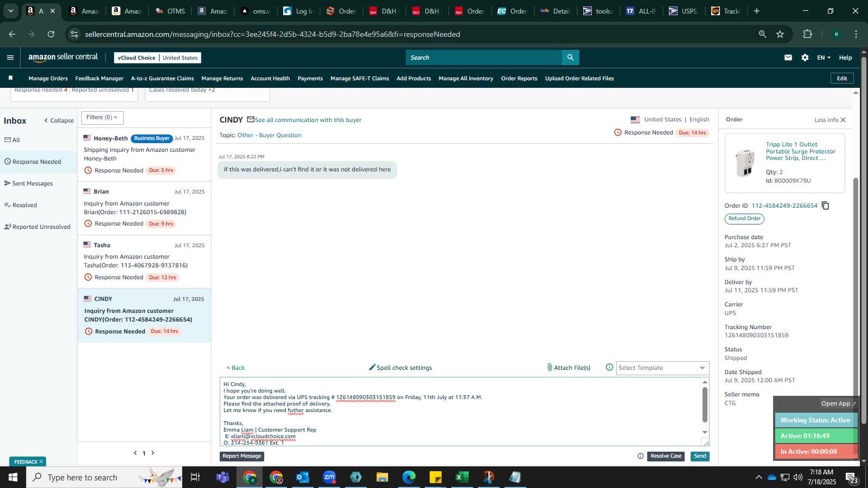
Task: Click the info icon beside Select Template
Action: tap(609, 368)
